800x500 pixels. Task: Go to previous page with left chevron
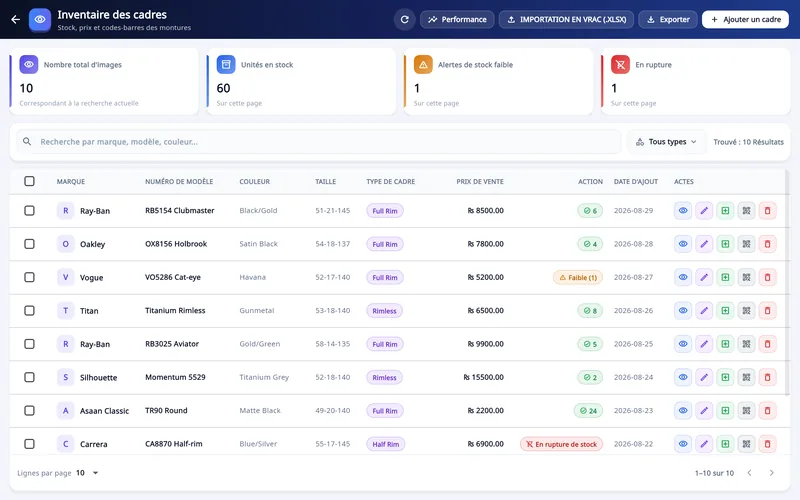click(x=749, y=473)
